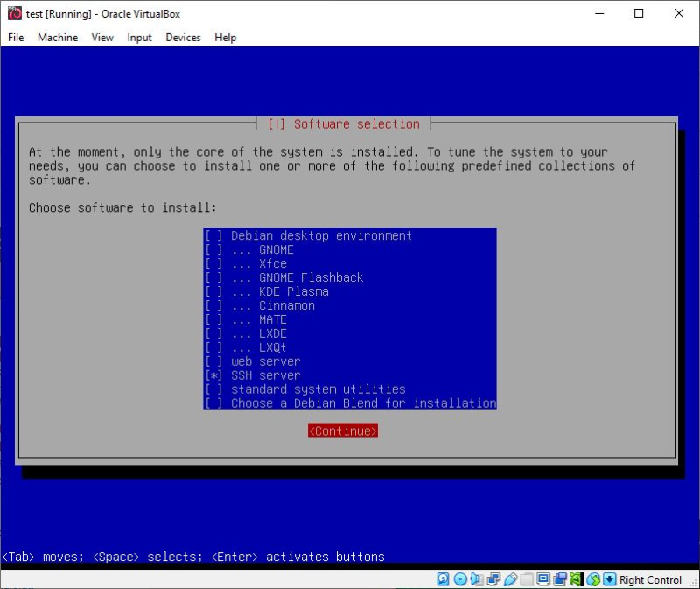Click the mouse integration status icon
Screen dimensions: 700x589
pyautogui.click(x=593, y=579)
